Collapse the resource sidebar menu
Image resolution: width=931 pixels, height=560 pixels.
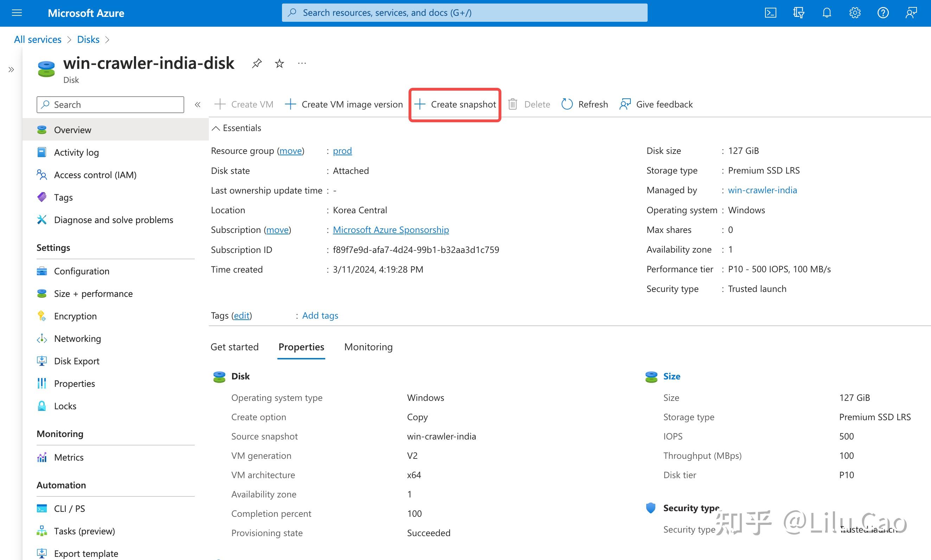point(198,105)
